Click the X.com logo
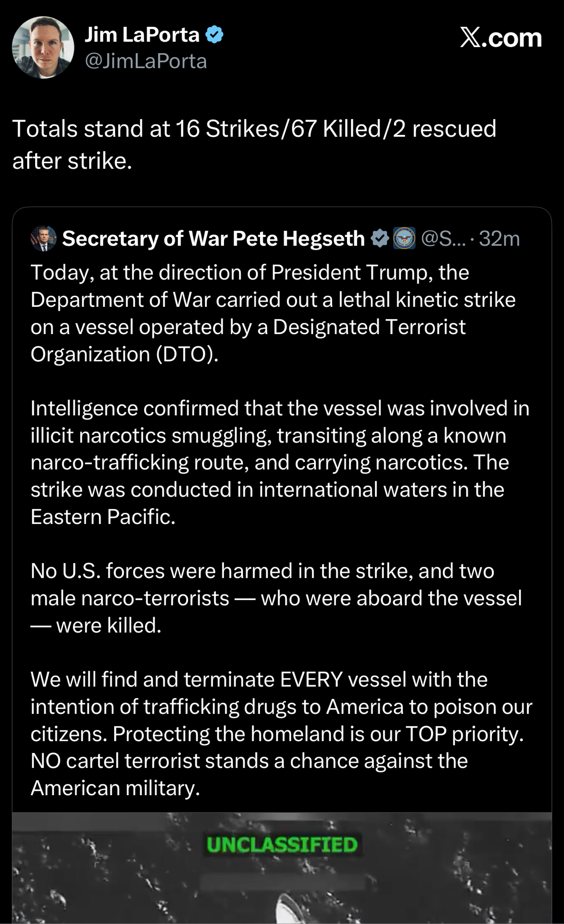This screenshot has width=564, height=924. pyautogui.click(x=501, y=37)
